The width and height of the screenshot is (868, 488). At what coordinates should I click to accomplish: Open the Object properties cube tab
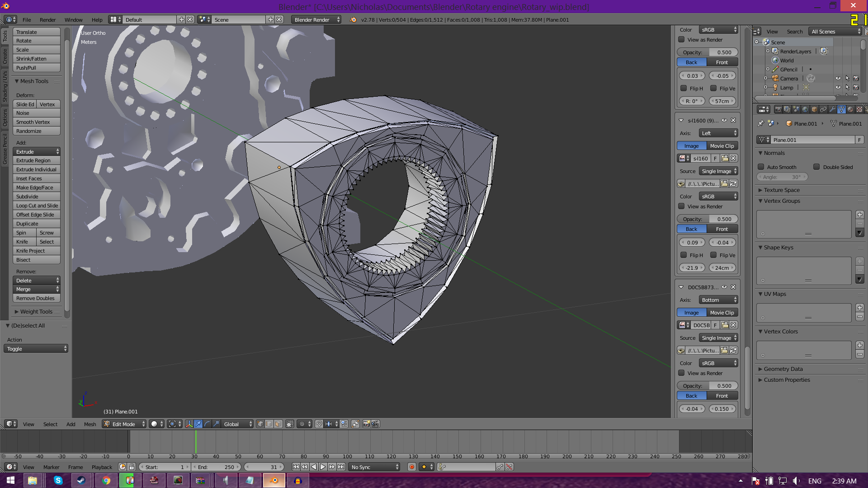pyautogui.click(x=814, y=109)
